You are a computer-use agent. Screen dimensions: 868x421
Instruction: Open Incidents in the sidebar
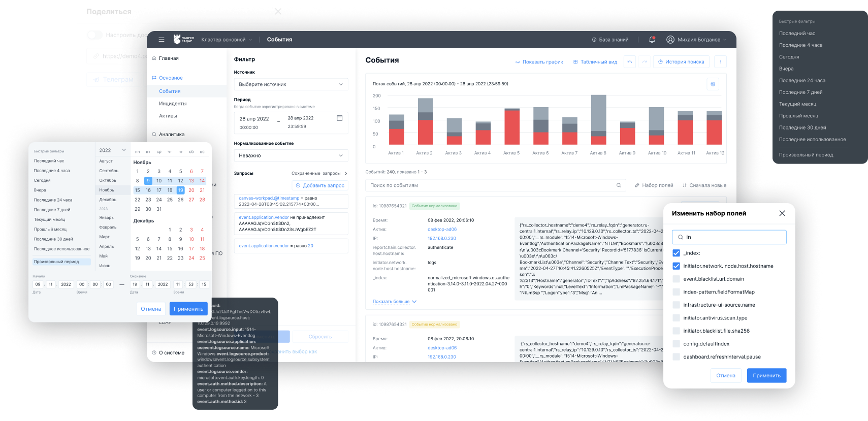point(173,104)
